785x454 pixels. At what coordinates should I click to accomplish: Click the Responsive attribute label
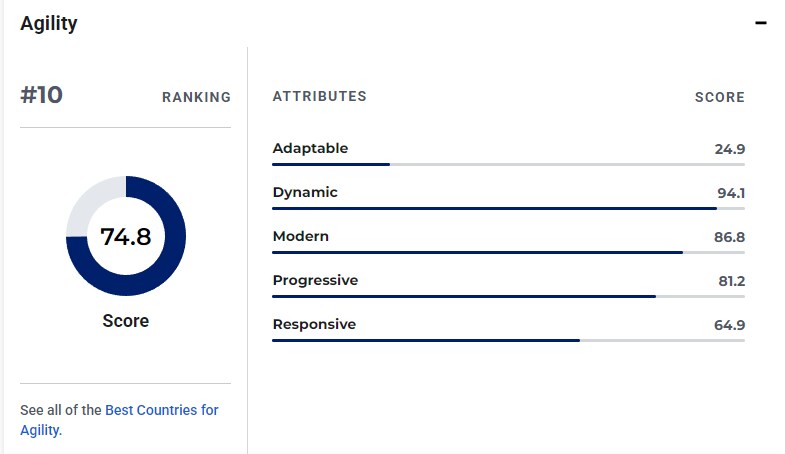[x=314, y=324]
